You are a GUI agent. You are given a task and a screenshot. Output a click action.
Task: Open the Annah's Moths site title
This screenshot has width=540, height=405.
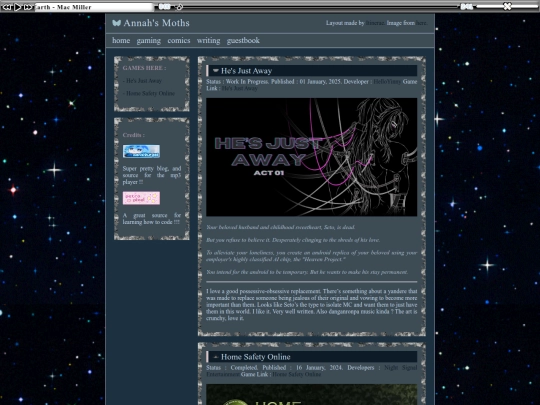(156, 23)
